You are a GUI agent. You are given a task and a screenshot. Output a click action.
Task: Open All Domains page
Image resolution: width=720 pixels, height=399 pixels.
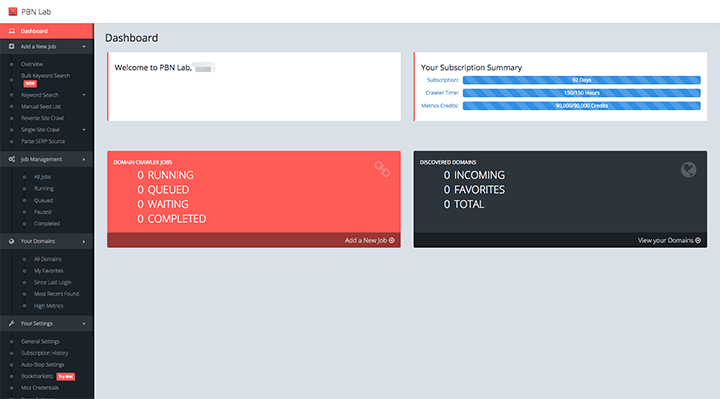pyautogui.click(x=48, y=259)
